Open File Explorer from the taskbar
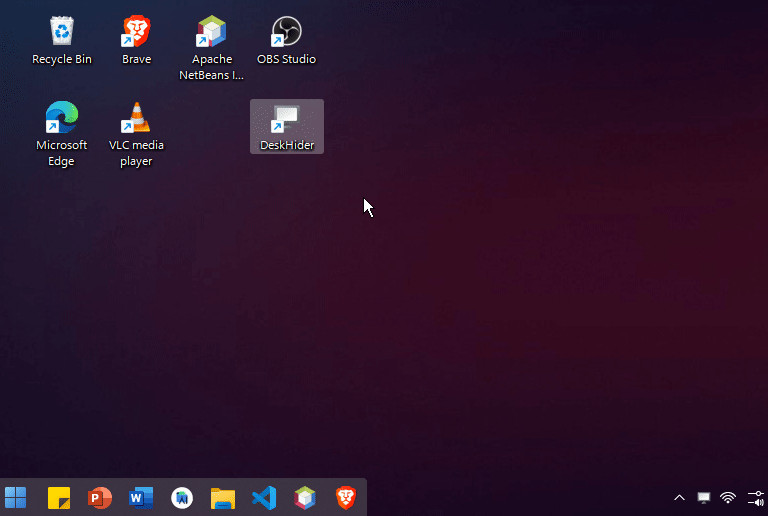Viewport: 768px width, 516px height. pos(223,498)
